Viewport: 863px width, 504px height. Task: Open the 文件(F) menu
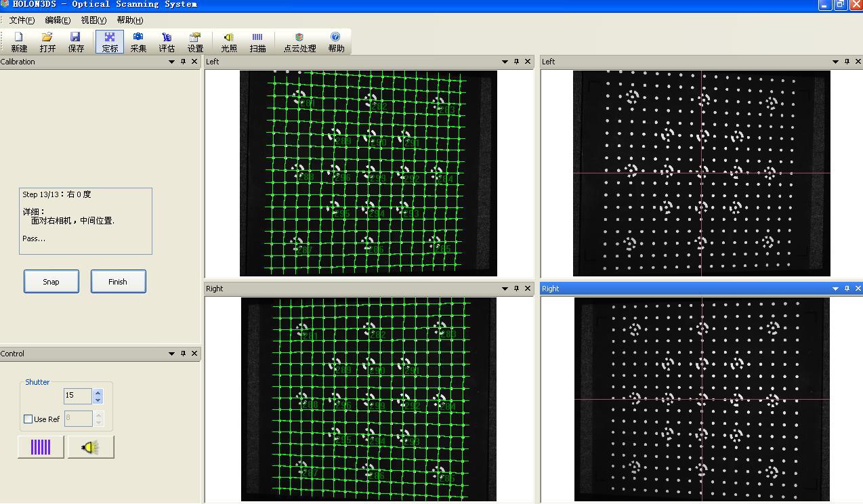22,20
